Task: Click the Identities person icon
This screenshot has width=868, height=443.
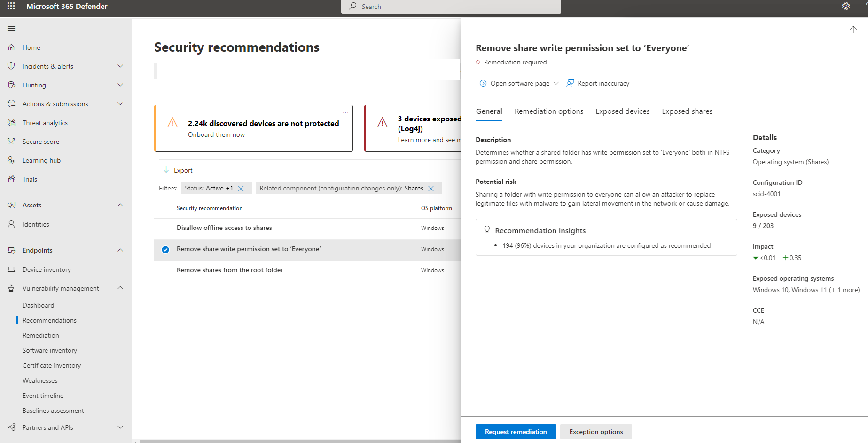Action: pyautogui.click(x=11, y=224)
